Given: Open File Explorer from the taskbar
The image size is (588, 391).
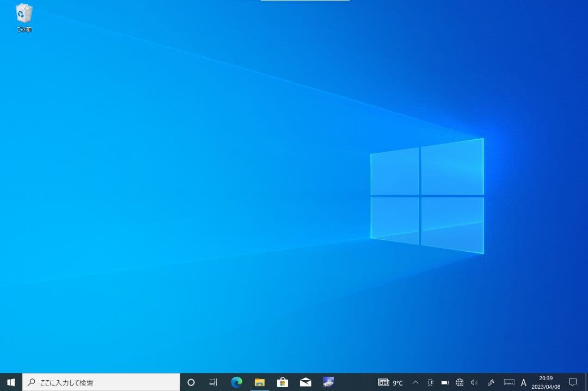Looking at the screenshot, I should pos(259,382).
